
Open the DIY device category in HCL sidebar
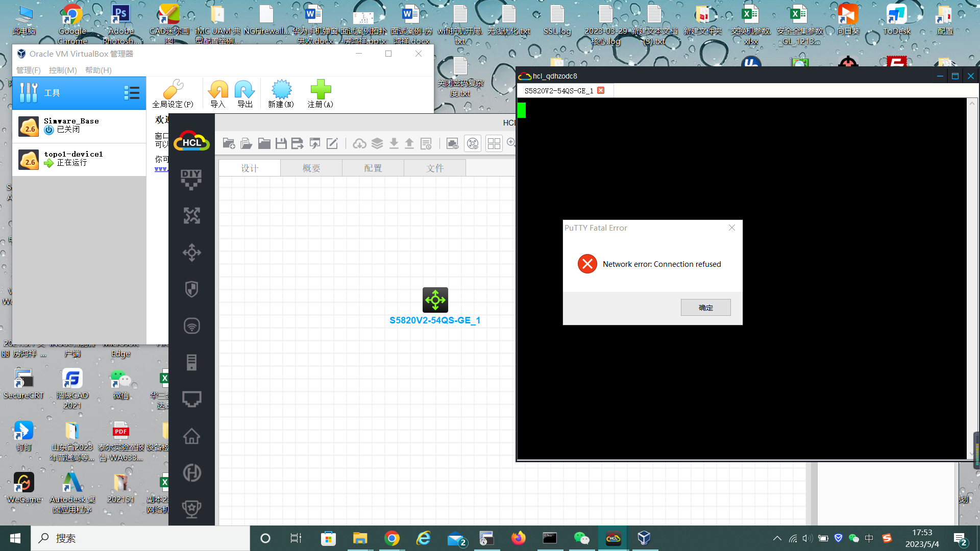[191, 179]
